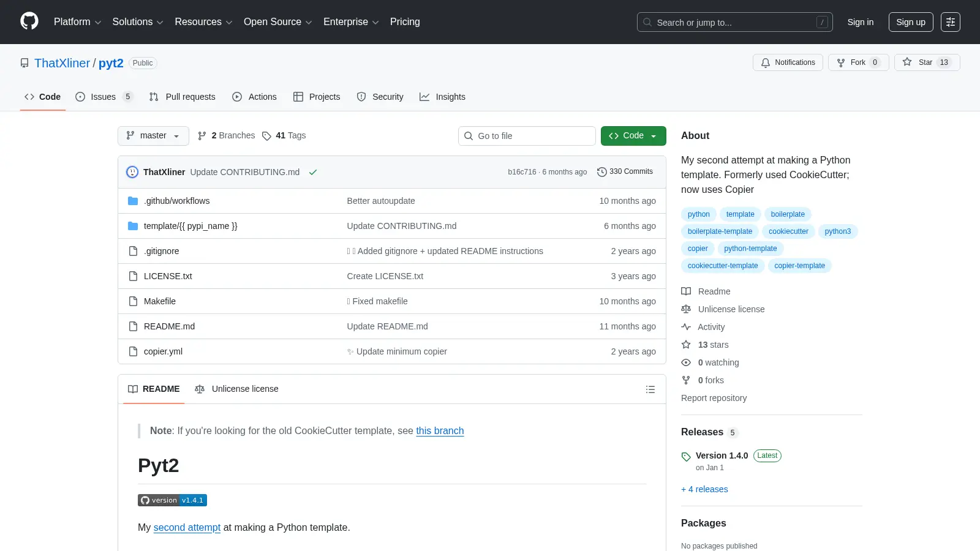Open Version 1.4.0 release
This screenshot has height=551, width=980.
click(x=722, y=455)
